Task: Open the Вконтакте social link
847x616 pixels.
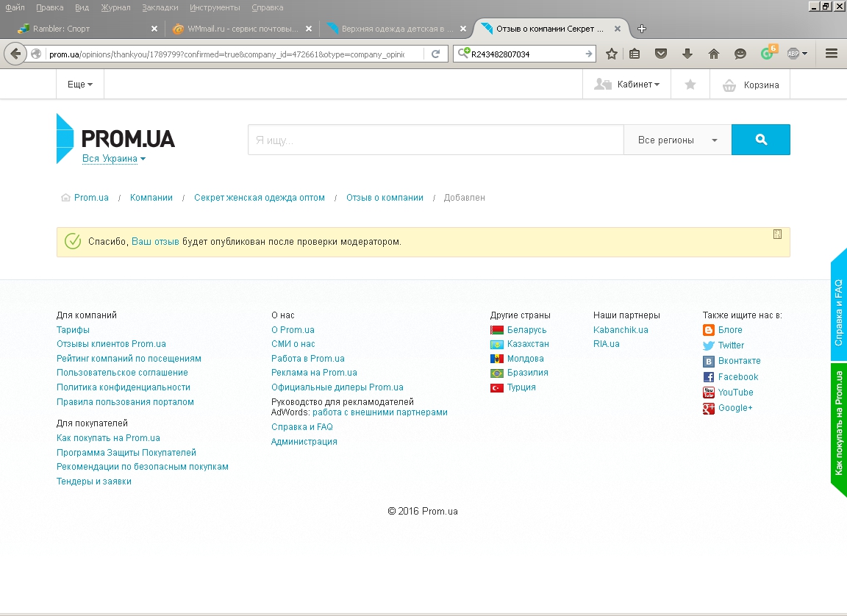Action: pyautogui.click(x=739, y=361)
